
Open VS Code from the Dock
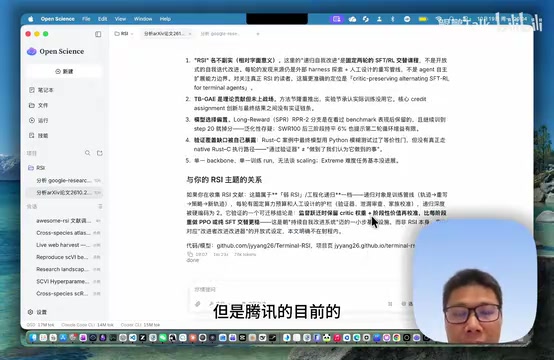coord(132,338)
